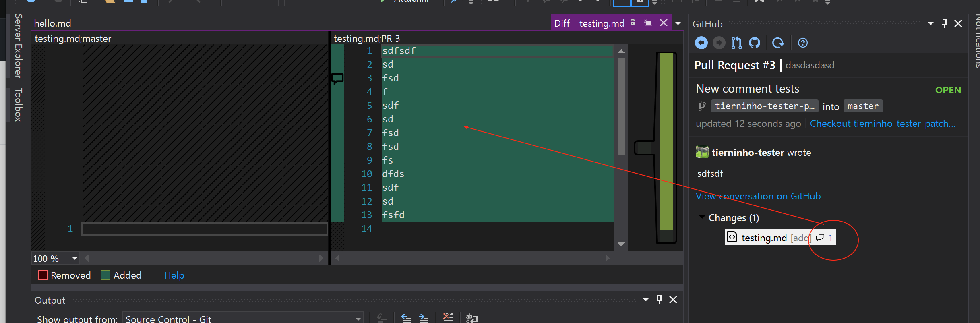Screen dimensions: 980x323
Task: Go back in the GitHub panel
Action: (x=701, y=43)
